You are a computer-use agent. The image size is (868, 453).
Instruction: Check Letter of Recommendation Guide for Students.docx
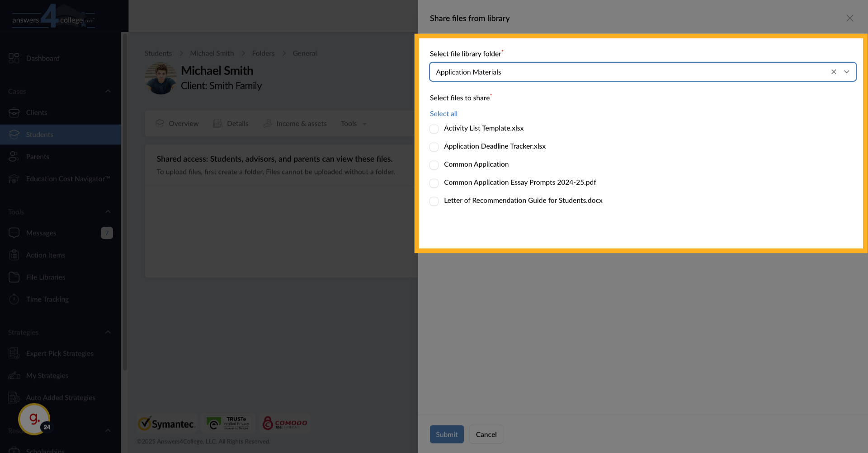(434, 201)
